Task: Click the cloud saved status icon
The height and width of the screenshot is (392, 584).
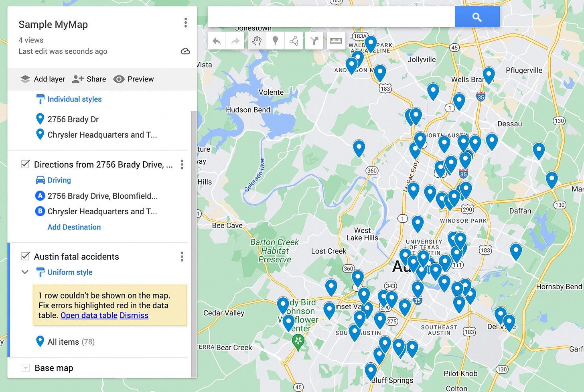Action: click(185, 51)
